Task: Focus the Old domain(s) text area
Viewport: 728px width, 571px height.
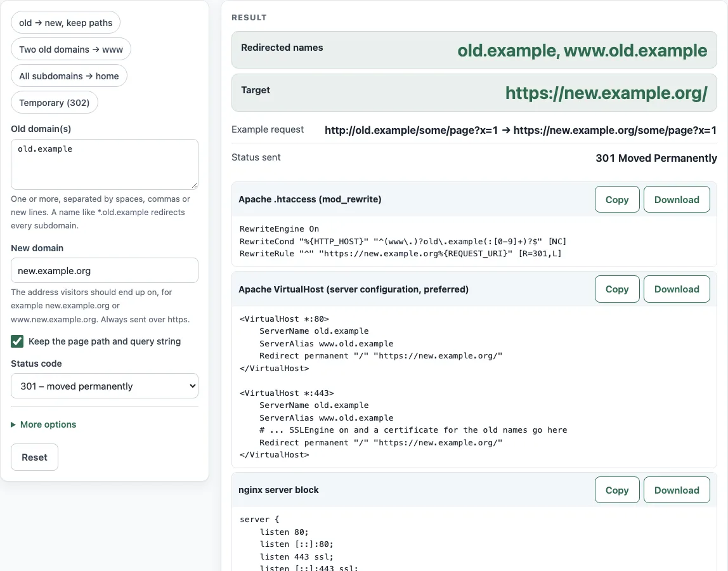Action: [x=105, y=164]
